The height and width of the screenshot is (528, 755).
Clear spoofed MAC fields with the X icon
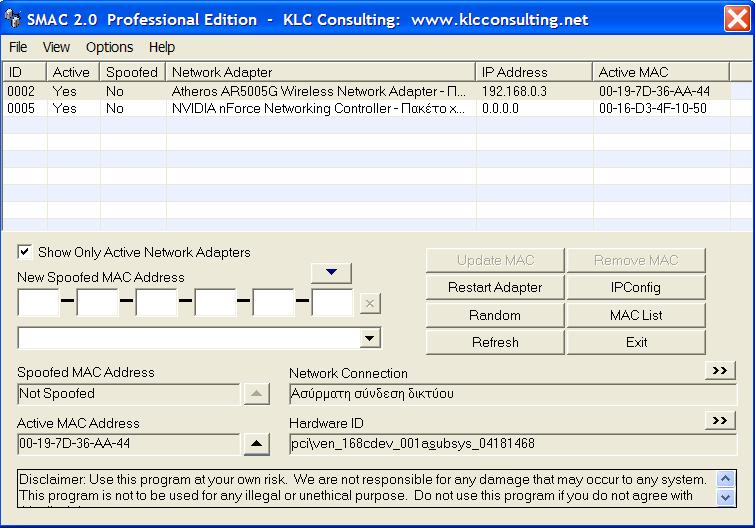370,304
